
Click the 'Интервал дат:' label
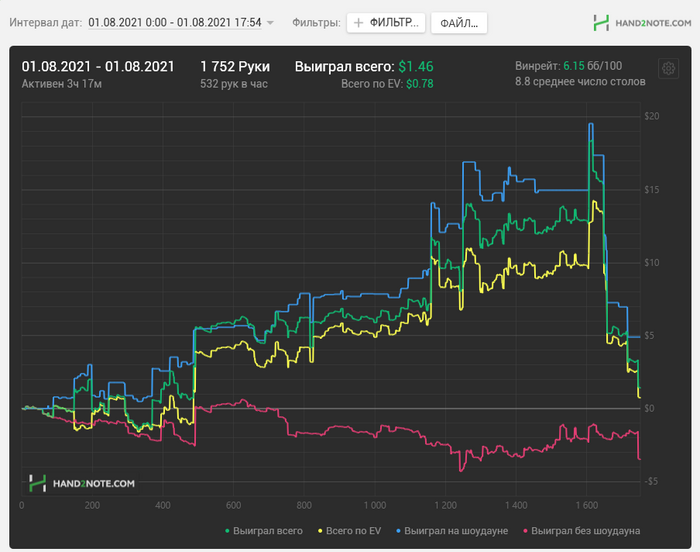coord(46,23)
